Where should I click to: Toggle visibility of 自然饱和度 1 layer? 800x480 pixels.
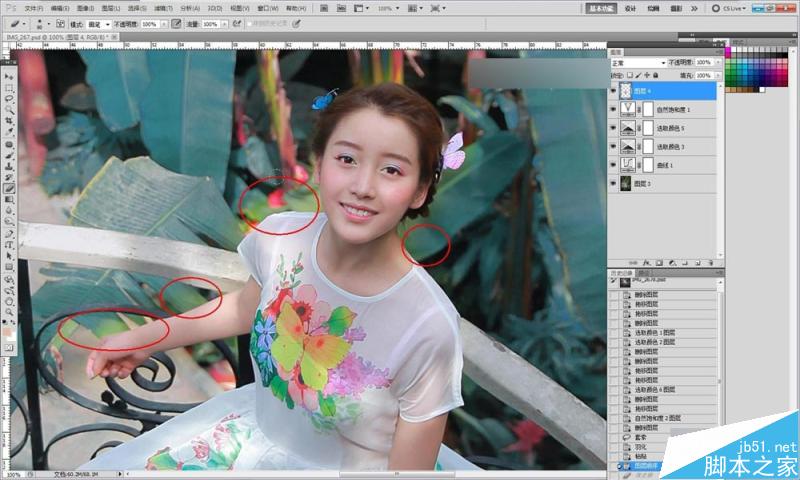613,109
